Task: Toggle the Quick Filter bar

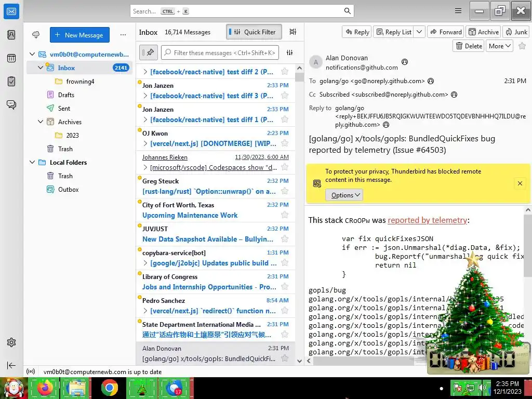Action: click(x=254, y=32)
